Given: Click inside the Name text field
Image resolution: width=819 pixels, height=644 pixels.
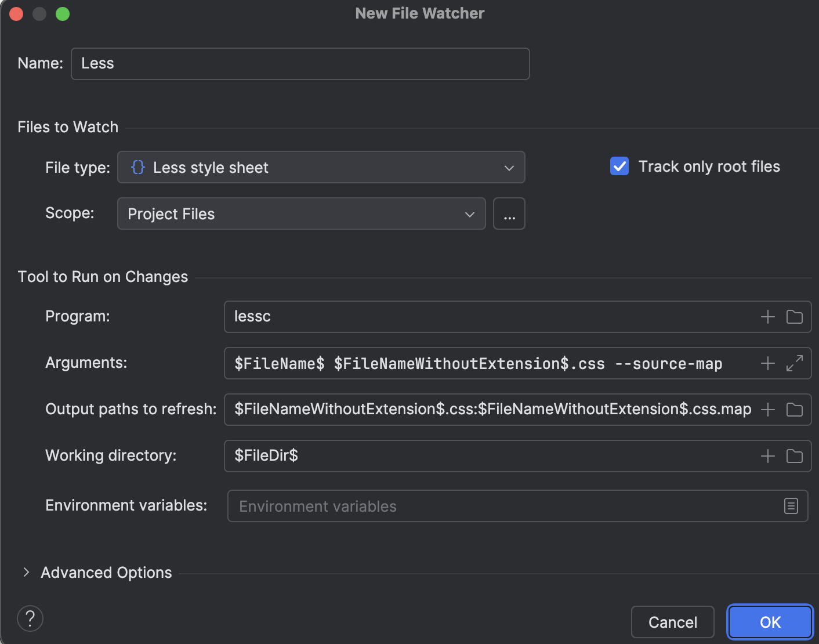Looking at the screenshot, I should pyautogui.click(x=300, y=63).
